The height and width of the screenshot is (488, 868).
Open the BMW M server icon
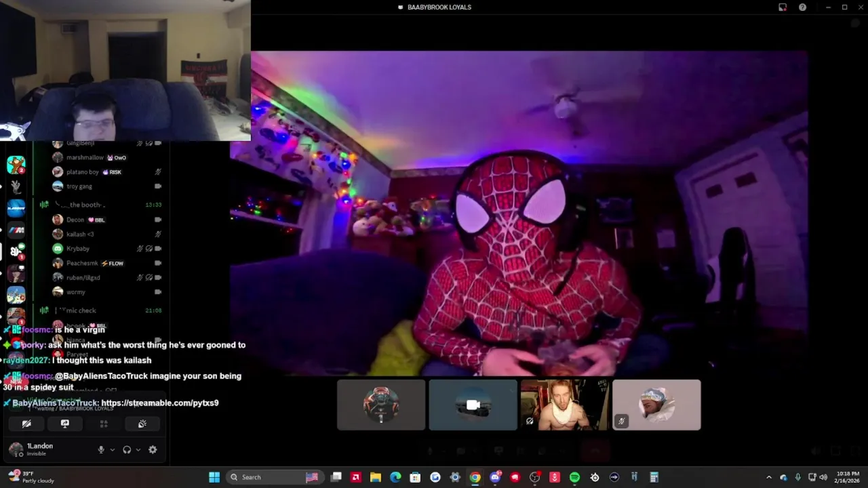(x=16, y=230)
